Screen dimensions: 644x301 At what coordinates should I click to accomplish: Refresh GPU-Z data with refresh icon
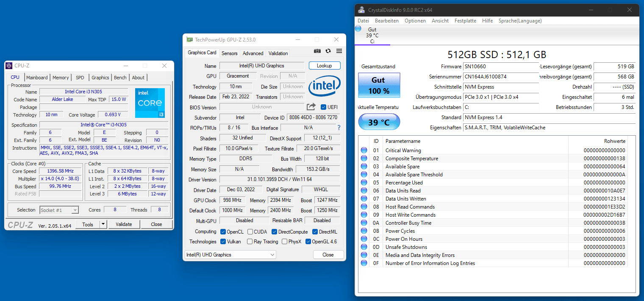[328, 51]
